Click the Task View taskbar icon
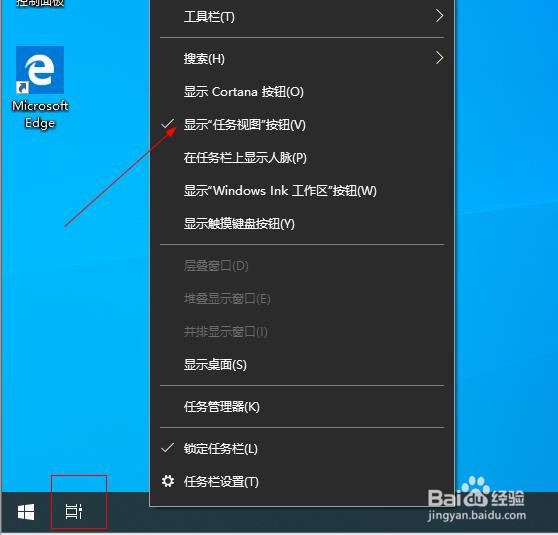The image size is (558, 535). 74,512
